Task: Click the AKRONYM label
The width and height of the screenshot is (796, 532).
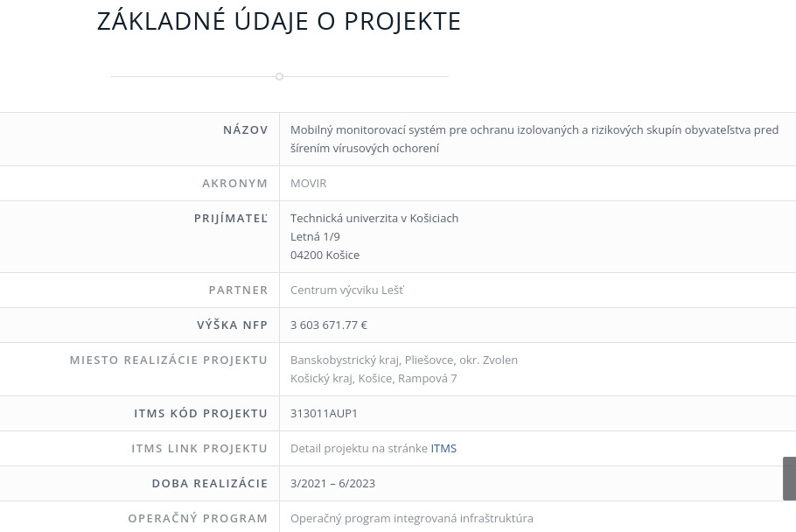Action: coord(234,183)
